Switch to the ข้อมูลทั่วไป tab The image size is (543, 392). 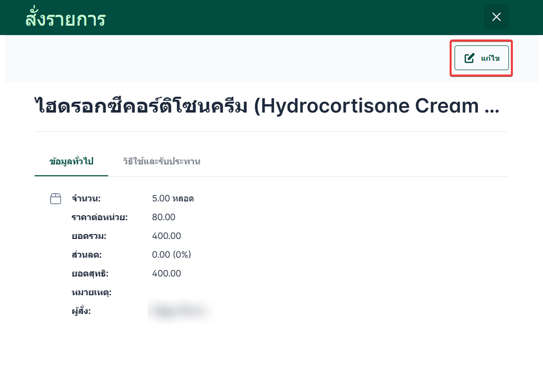(71, 161)
